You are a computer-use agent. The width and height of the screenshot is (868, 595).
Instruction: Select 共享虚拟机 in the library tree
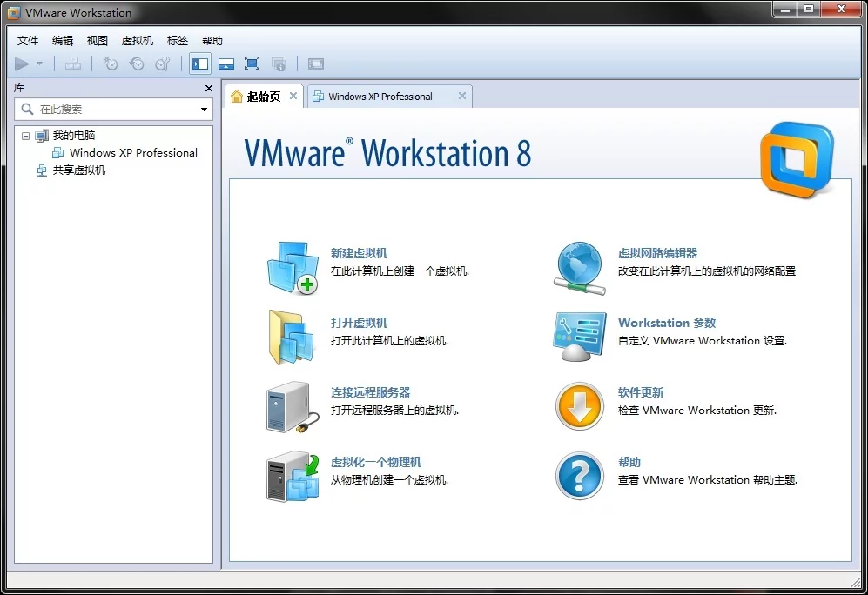click(78, 170)
